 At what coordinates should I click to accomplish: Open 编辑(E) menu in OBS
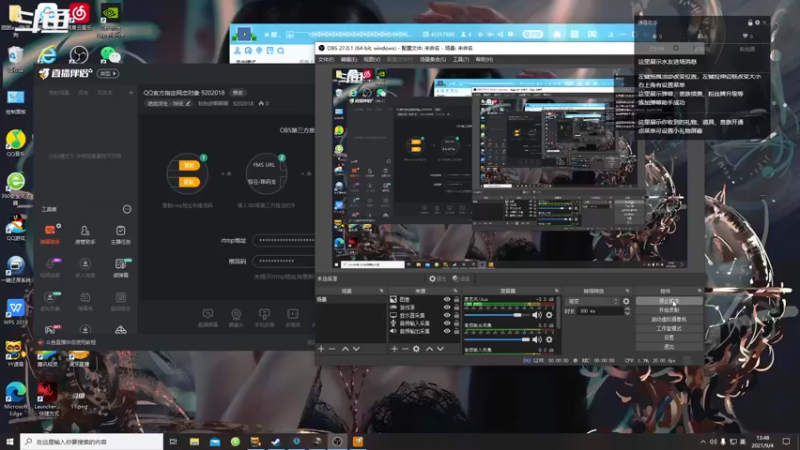pyautogui.click(x=349, y=60)
